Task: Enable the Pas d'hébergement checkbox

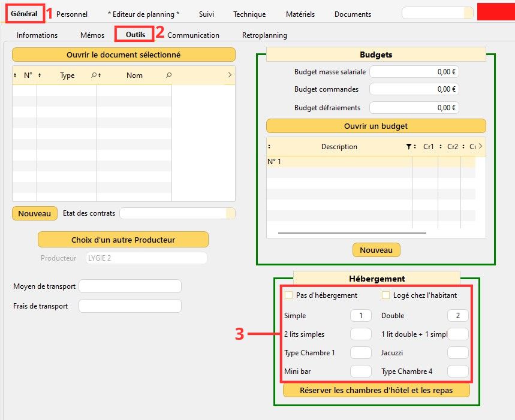Action: [289, 295]
